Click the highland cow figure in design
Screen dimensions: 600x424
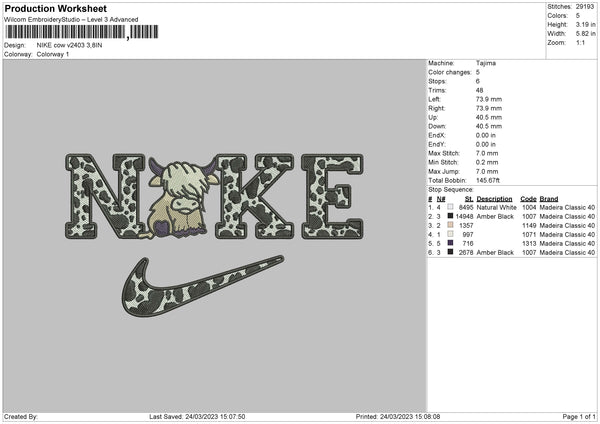[183, 199]
